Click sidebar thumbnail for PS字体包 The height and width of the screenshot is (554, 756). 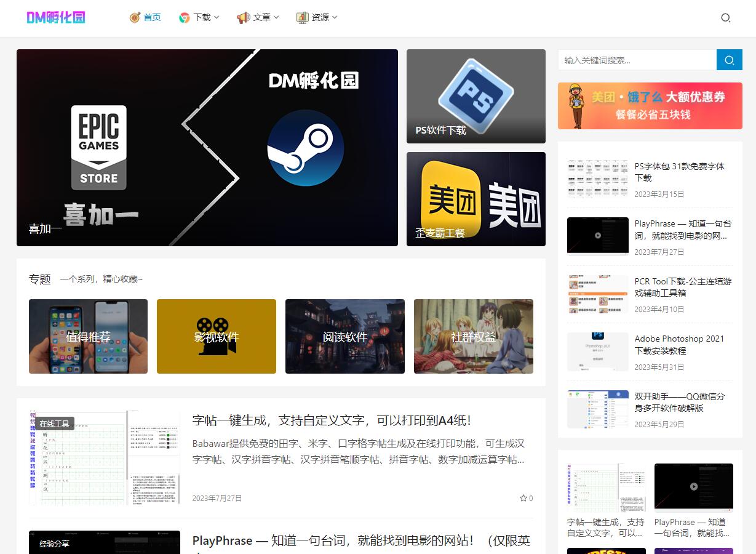598,179
